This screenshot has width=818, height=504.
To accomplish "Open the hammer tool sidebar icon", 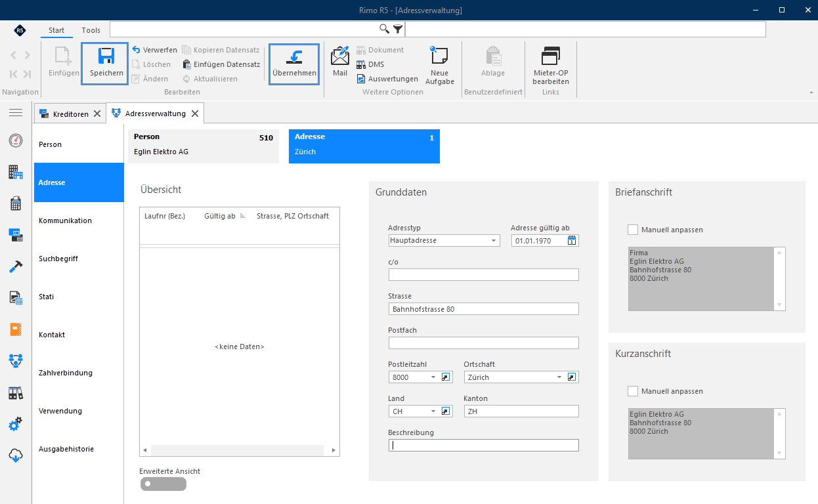I will [x=16, y=266].
